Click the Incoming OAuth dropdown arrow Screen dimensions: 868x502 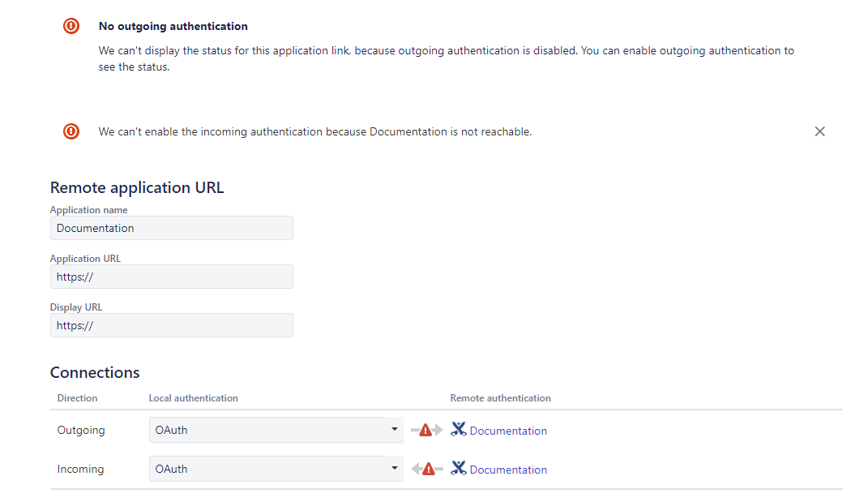click(394, 468)
